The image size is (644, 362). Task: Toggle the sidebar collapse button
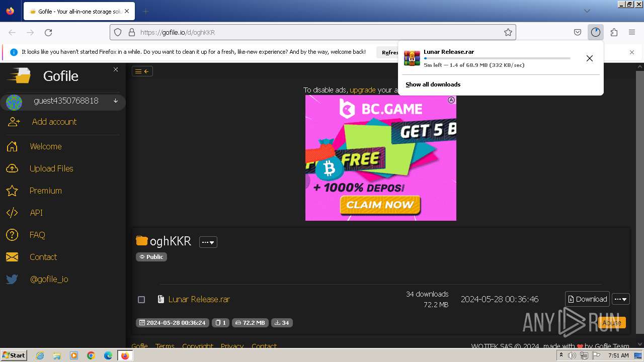(x=142, y=71)
